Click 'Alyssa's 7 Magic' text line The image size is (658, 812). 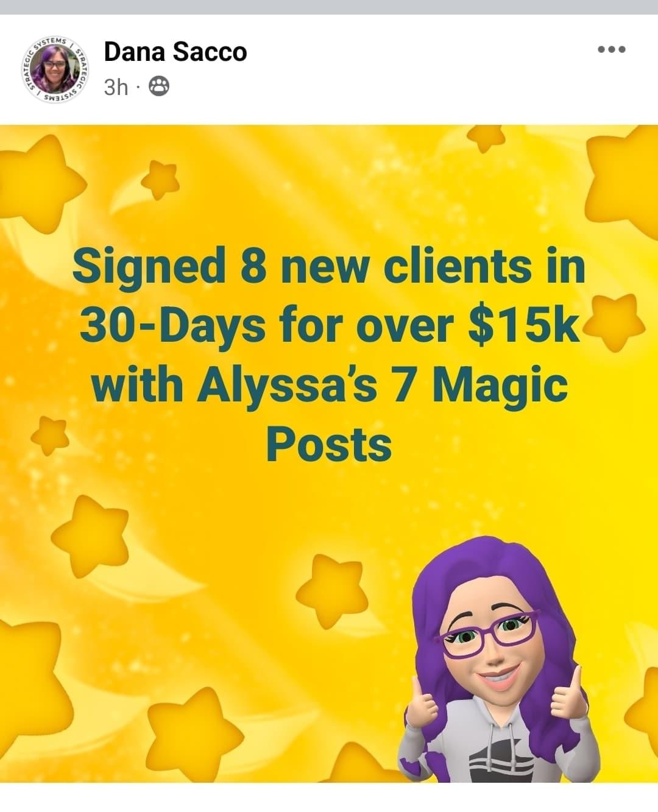tap(329, 386)
